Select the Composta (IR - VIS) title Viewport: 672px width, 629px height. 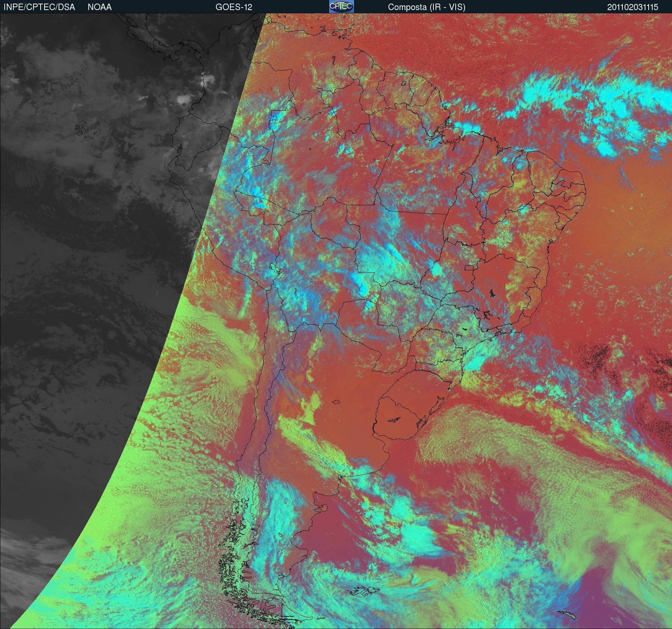coord(427,7)
